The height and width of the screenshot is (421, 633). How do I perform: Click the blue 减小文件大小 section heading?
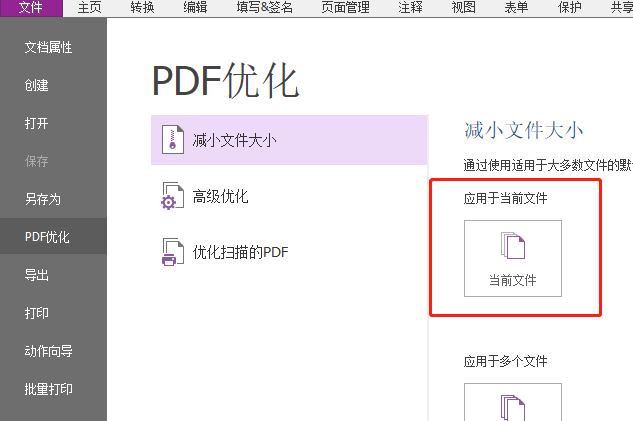[x=524, y=130]
